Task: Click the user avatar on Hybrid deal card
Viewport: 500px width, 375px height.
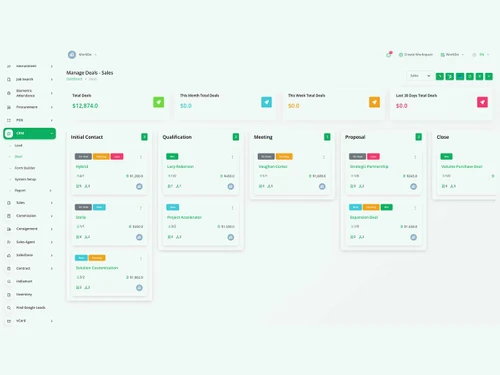Action: [x=139, y=186]
